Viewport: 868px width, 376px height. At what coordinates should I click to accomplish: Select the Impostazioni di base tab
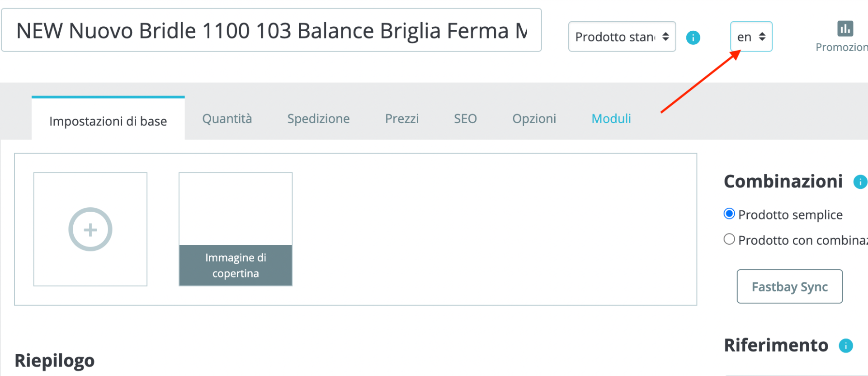(108, 121)
